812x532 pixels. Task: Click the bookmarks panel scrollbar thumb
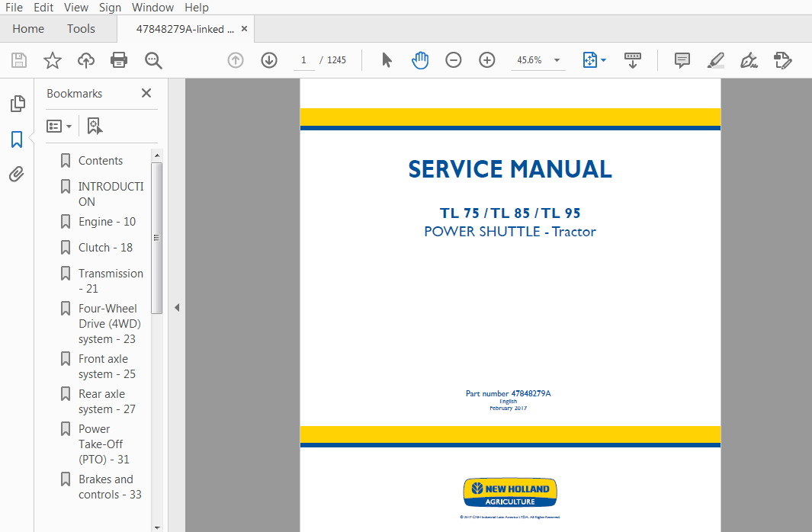point(156,238)
